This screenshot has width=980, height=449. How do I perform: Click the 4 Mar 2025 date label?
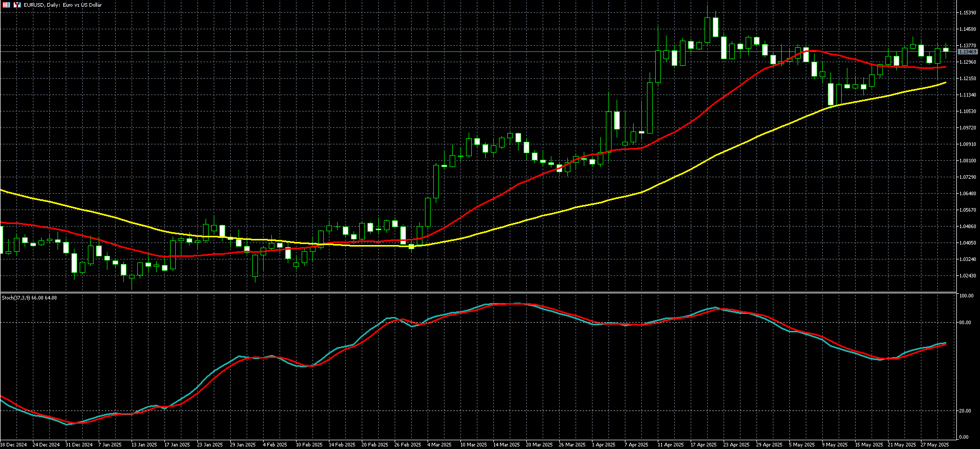pyautogui.click(x=439, y=445)
